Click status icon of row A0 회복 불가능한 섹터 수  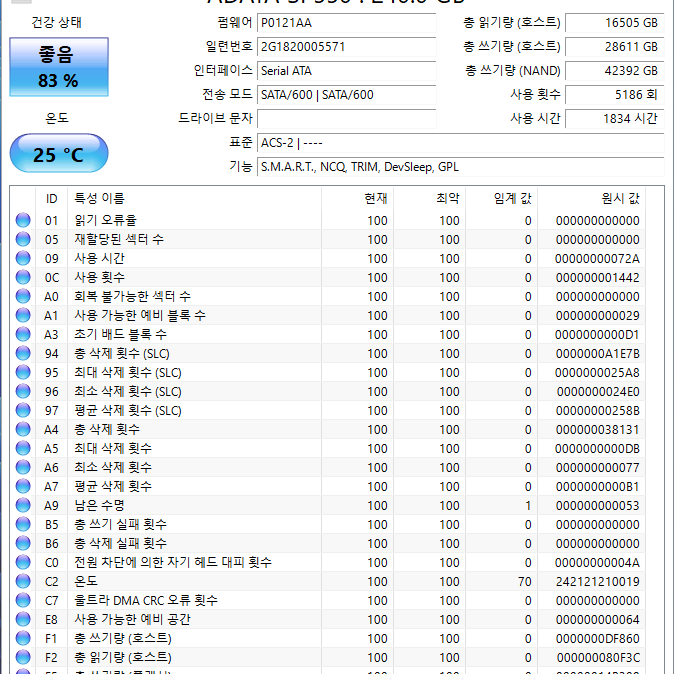(x=23, y=296)
